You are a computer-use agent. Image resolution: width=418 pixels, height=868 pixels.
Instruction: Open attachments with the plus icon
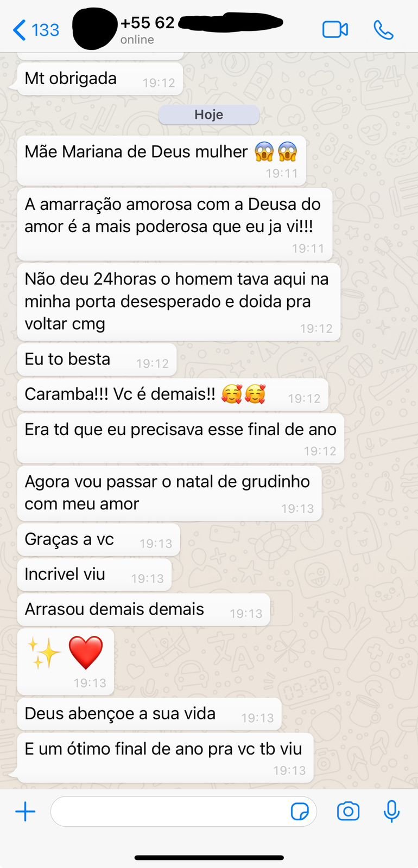click(x=25, y=812)
